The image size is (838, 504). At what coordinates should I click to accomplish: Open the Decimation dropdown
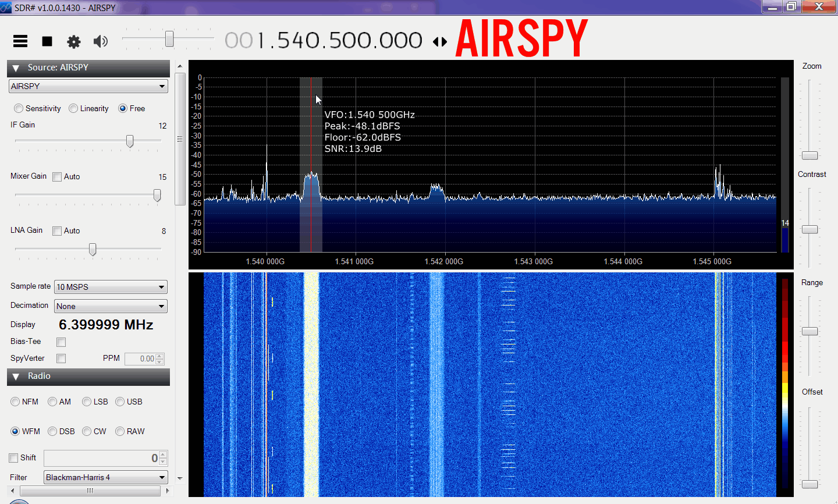(111, 306)
